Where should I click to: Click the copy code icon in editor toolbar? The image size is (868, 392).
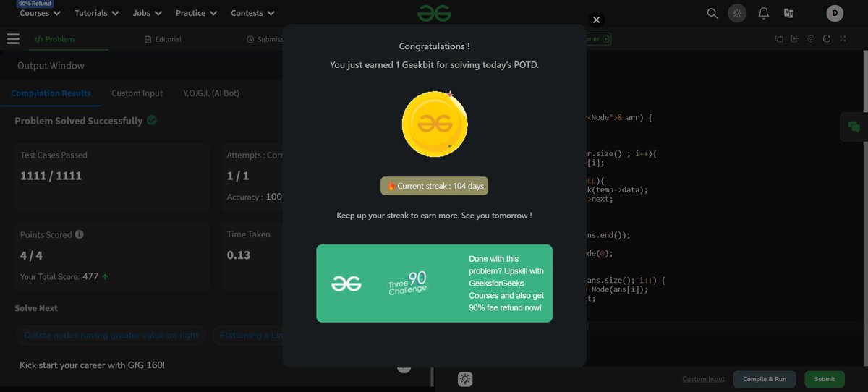(779, 39)
